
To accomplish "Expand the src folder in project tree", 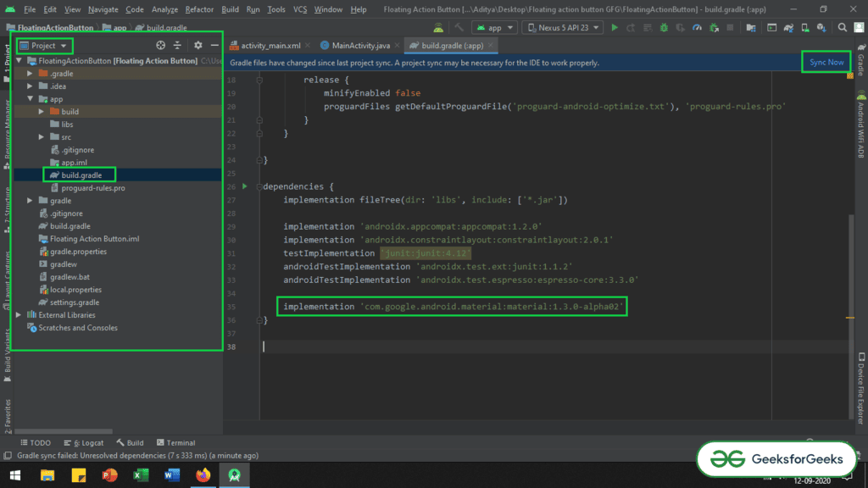I will (x=41, y=136).
